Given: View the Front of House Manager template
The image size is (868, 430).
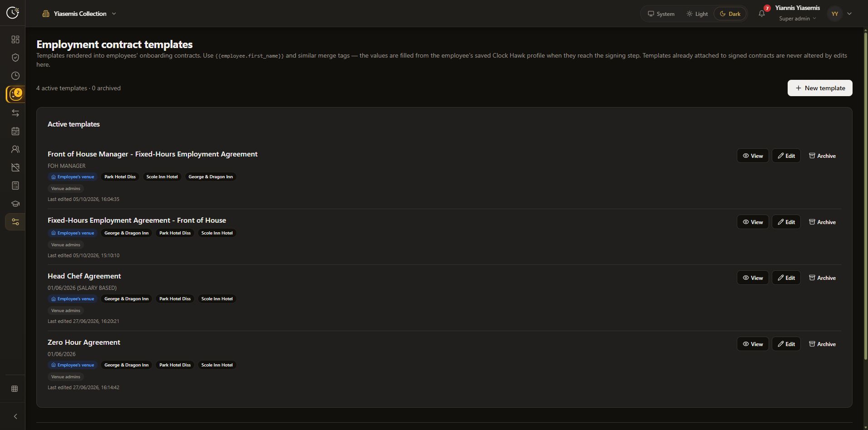Looking at the screenshot, I should [x=753, y=156].
